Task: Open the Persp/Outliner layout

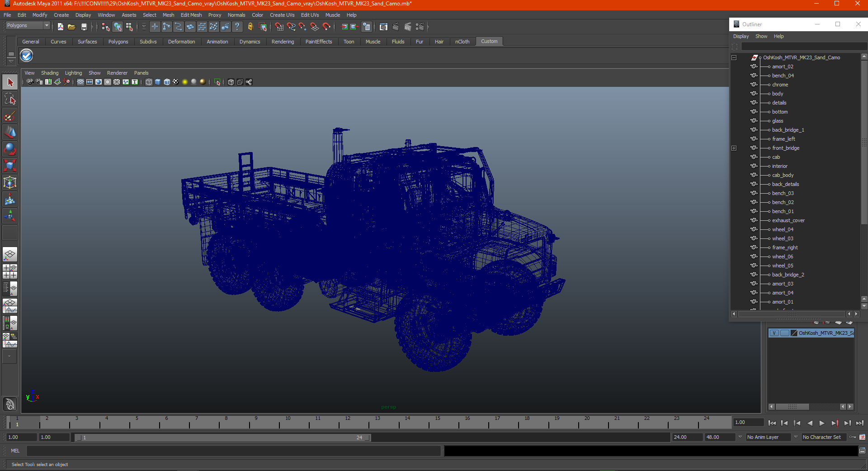Action: (10, 289)
